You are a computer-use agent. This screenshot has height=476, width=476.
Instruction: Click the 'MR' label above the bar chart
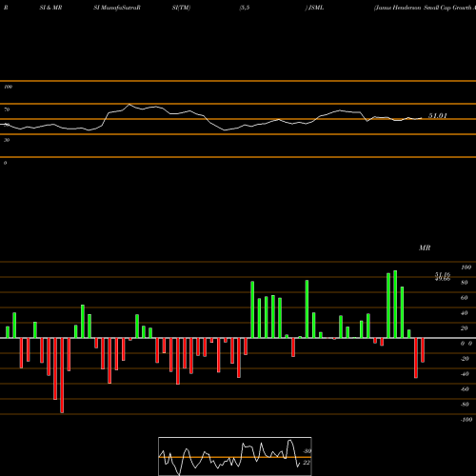tap(425, 248)
